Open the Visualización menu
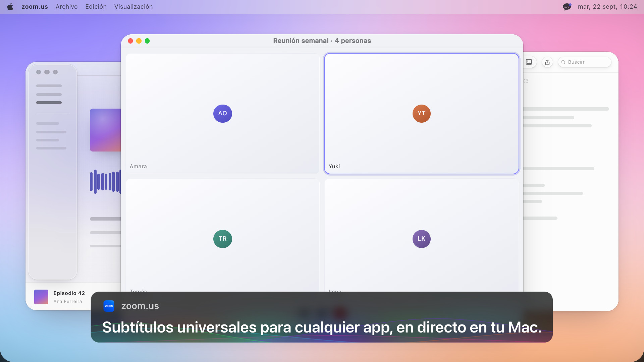Image resolution: width=644 pixels, height=362 pixels. [133, 7]
